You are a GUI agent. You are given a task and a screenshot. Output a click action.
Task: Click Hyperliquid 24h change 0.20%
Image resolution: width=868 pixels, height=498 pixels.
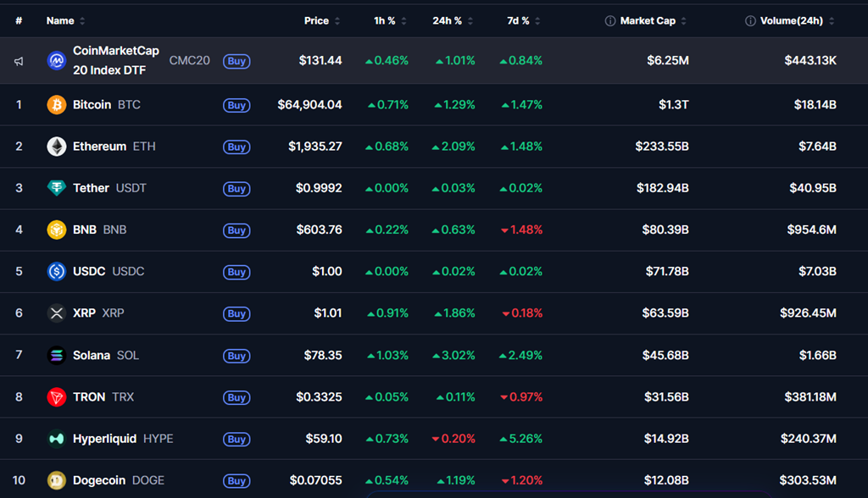point(453,439)
